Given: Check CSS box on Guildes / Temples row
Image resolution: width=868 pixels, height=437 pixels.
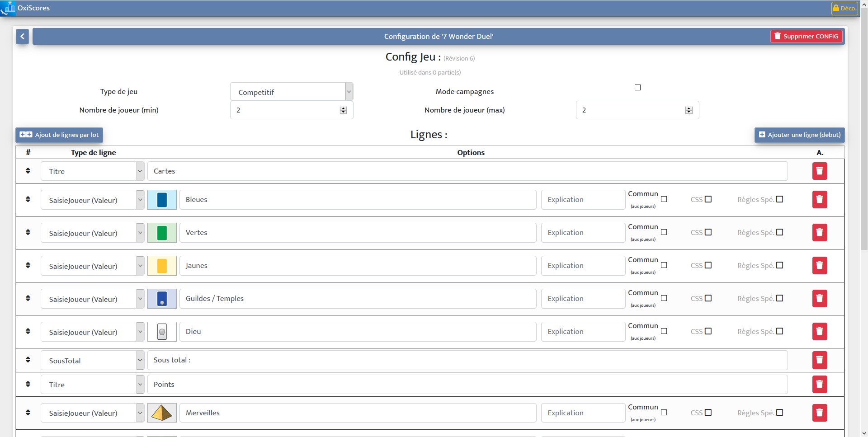Looking at the screenshot, I should (x=708, y=298).
